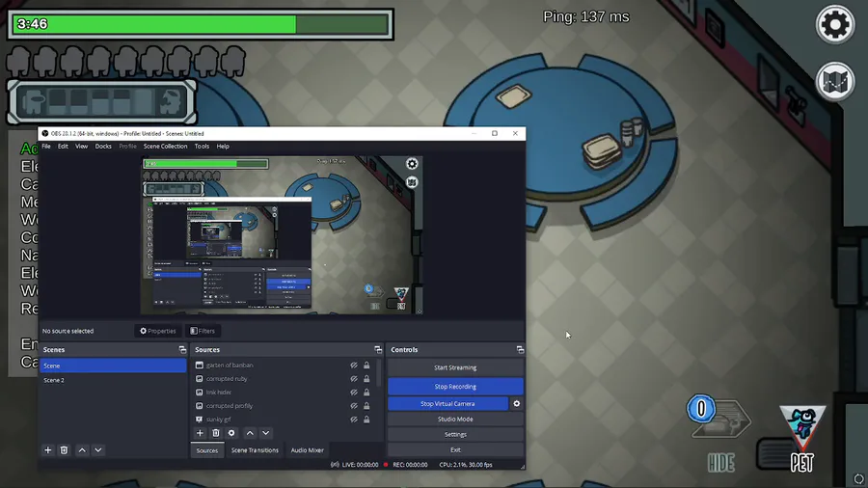The image size is (868, 488).
Task: Click the toggle fullscreen icon bottom right
Action: 858,478
